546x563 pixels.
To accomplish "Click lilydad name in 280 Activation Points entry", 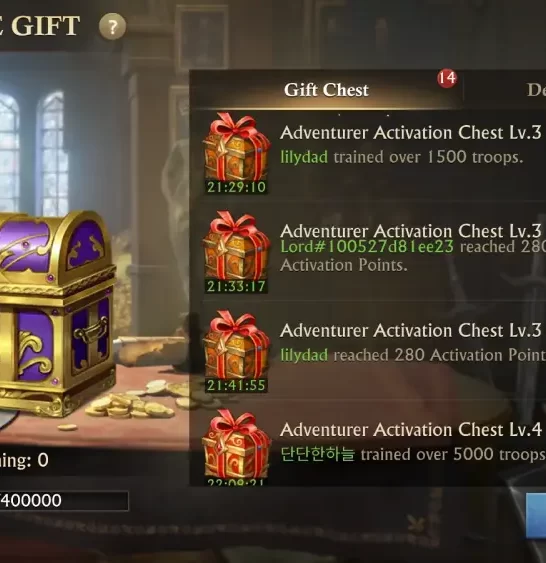I will coord(304,355).
